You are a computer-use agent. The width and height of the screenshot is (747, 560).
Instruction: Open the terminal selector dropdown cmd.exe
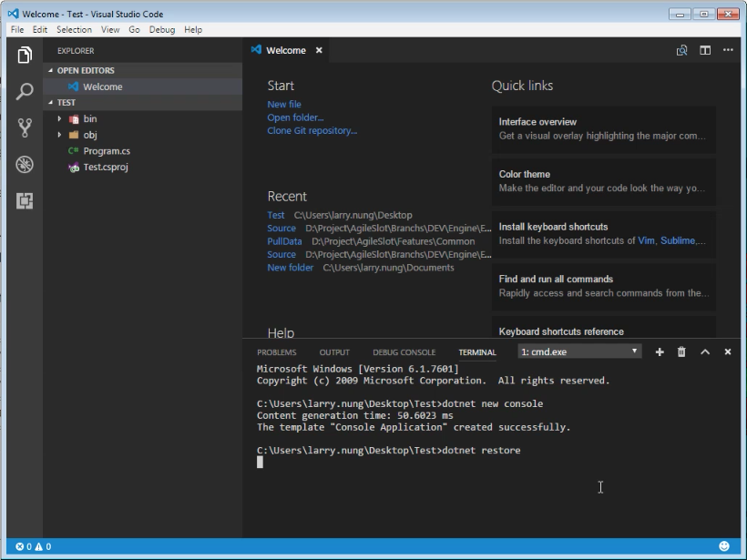tap(579, 351)
